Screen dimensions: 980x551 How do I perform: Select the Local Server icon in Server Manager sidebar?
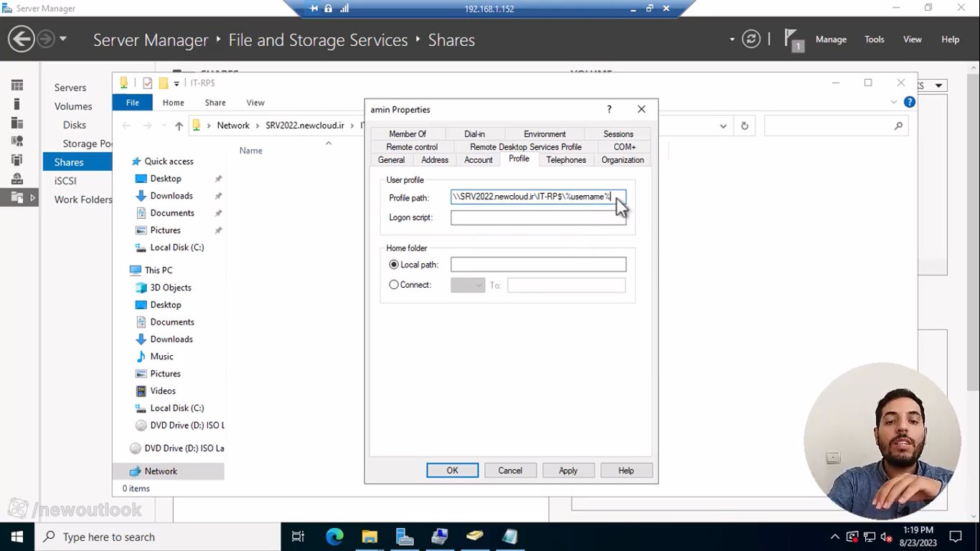point(17,104)
